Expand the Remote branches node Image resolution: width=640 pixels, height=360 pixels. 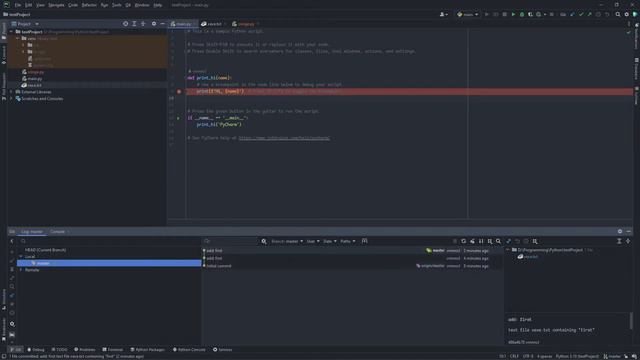(21, 270)
